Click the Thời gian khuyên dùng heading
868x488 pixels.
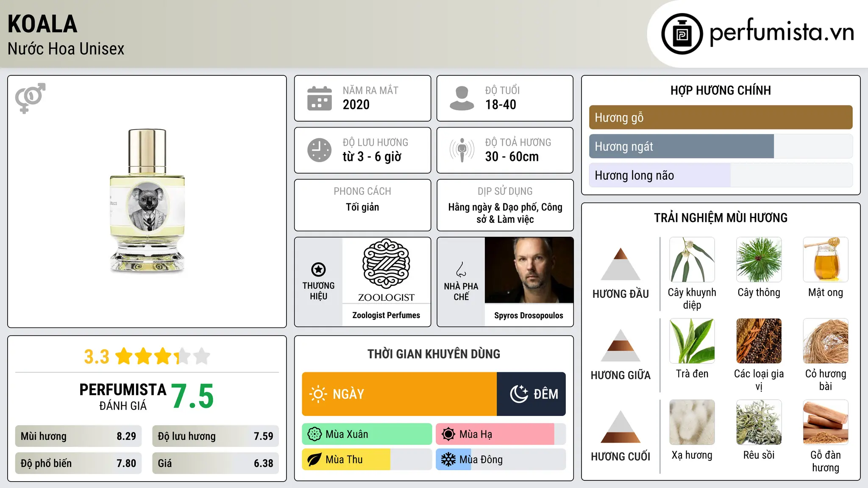pos(434,354)
